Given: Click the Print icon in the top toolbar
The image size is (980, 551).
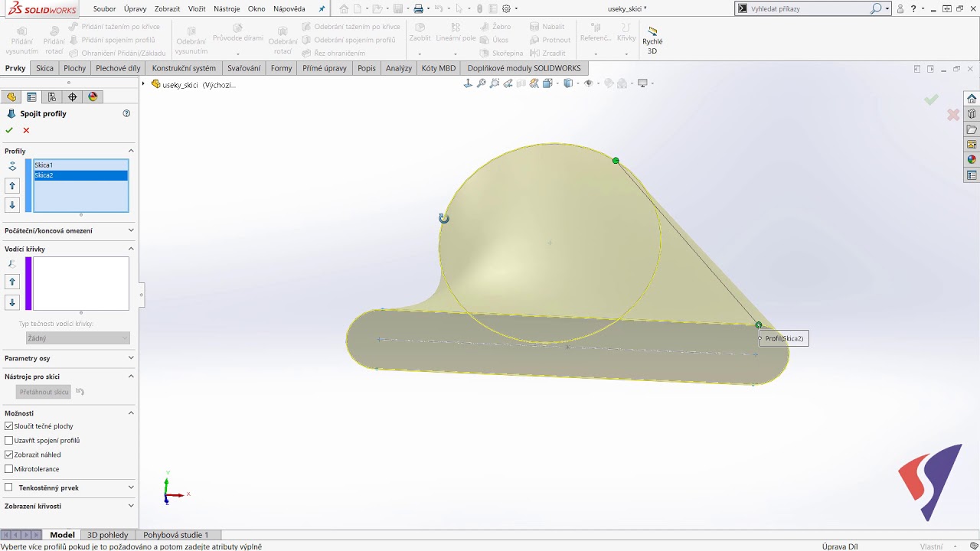Looking at the screenshot, I should tap(418, 9).
